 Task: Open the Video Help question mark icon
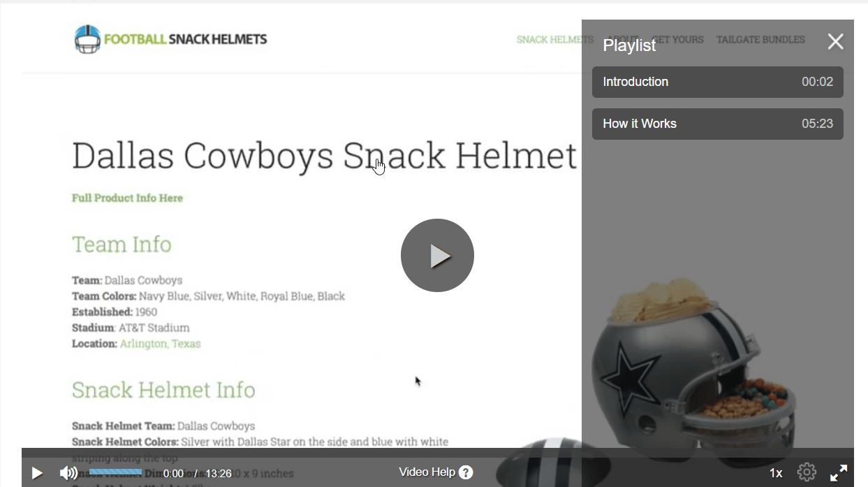(466, 472)
